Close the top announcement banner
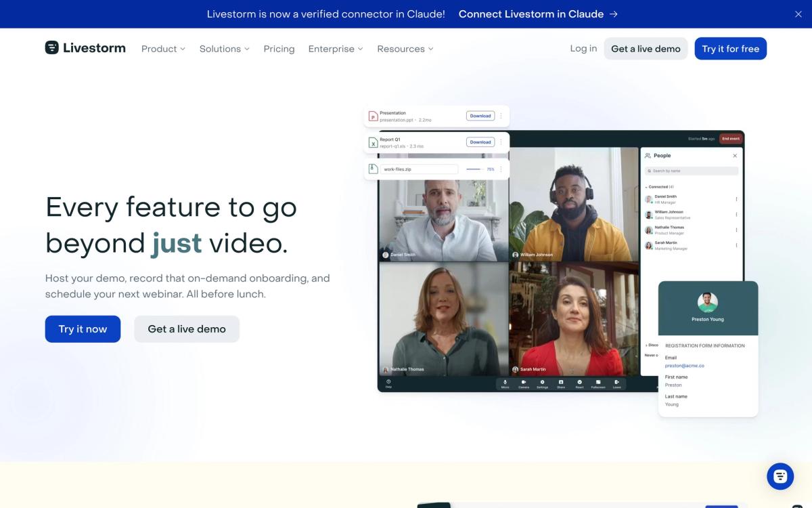Viewport: 812px width, 508px height. click(798, 14)
